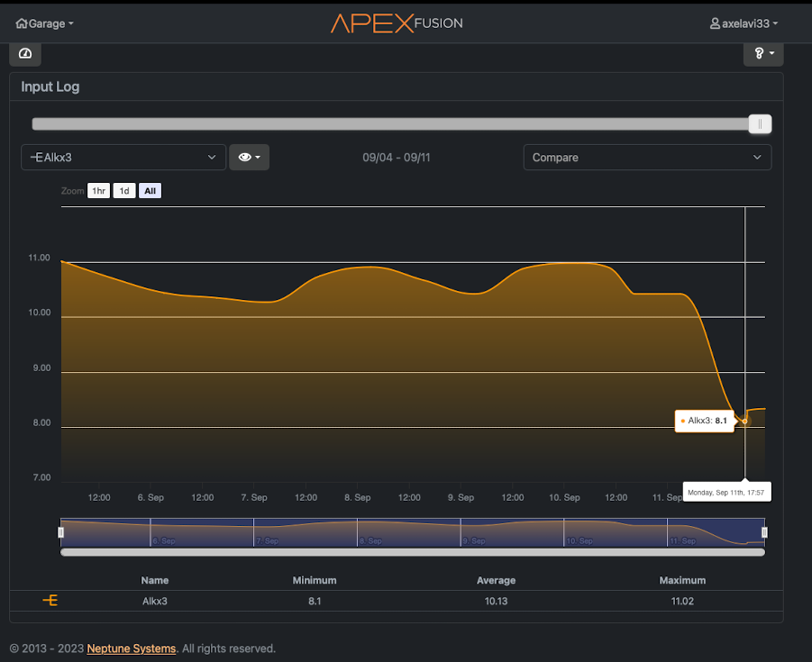The height and width of the screenshot is (662, 812).
Task: Open the Neptune Systems link
Action: pyautogui.click(x=132, y=648)
